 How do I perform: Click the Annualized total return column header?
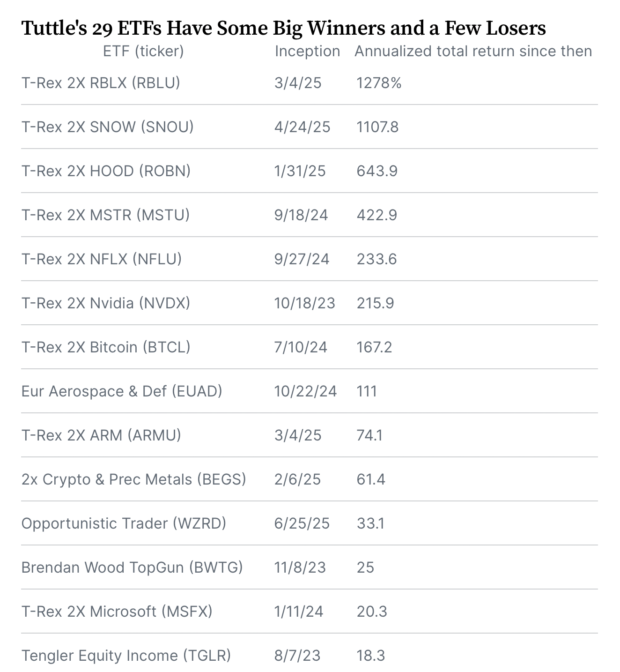coord(473,51)
